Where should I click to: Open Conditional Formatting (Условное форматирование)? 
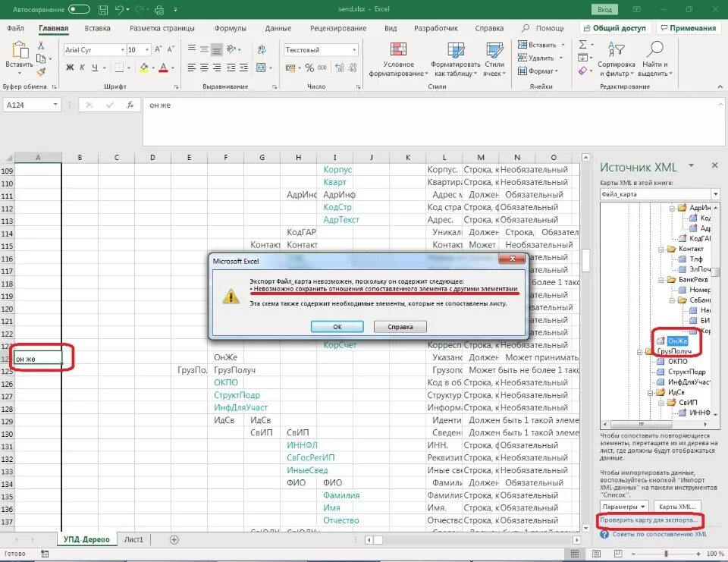tap(398, 59)
